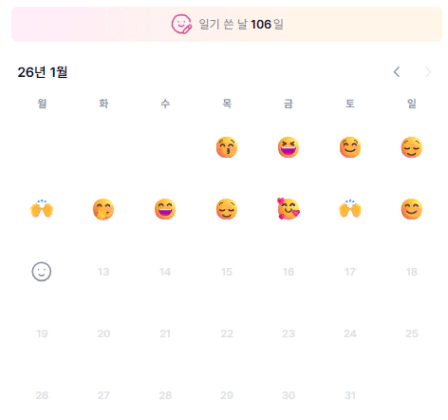
Task: Select date 23 on the calendar
Action: (288, 333)
